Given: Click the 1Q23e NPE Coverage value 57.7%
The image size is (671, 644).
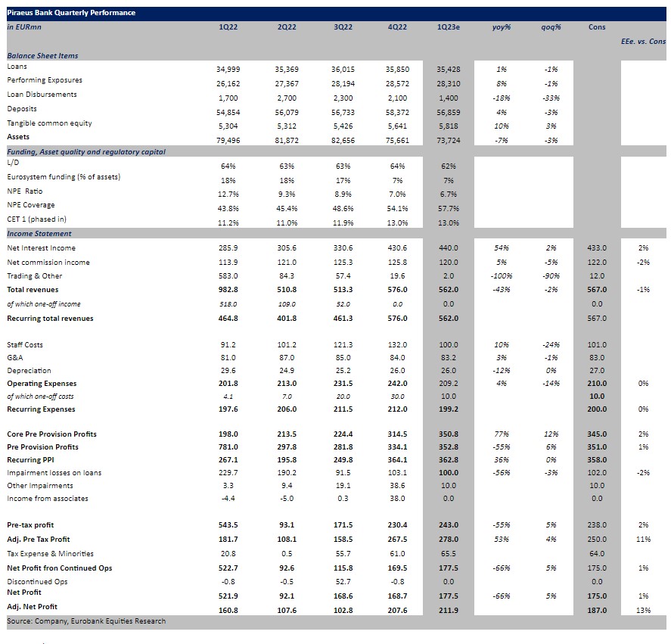Looking at the screenshot, I should 449,209.
